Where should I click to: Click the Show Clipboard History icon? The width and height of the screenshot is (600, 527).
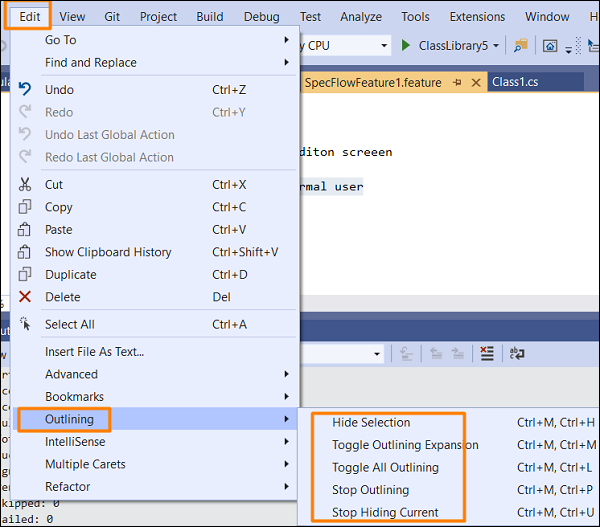[x=24, y=252]
